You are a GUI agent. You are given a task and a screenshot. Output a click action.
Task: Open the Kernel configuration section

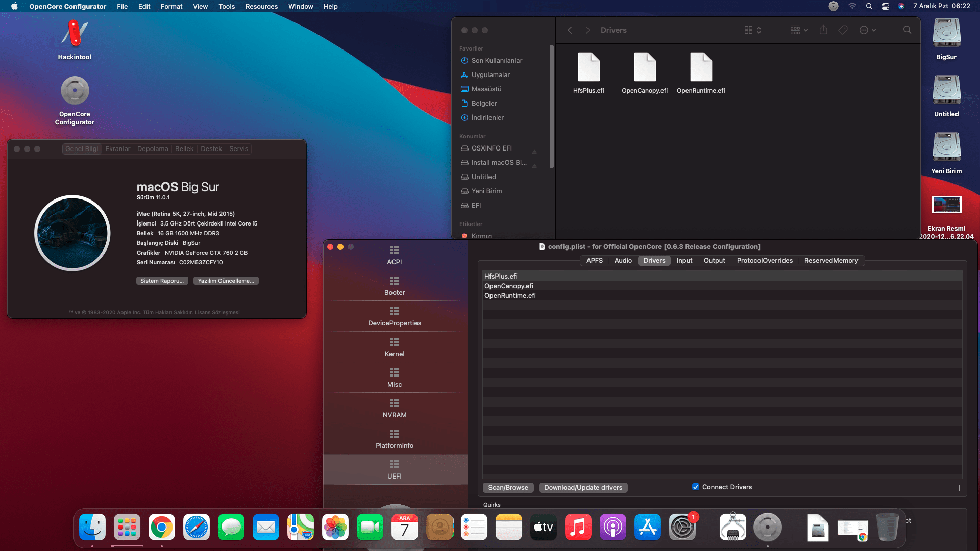pyautogui.click(x=394, y=347)
